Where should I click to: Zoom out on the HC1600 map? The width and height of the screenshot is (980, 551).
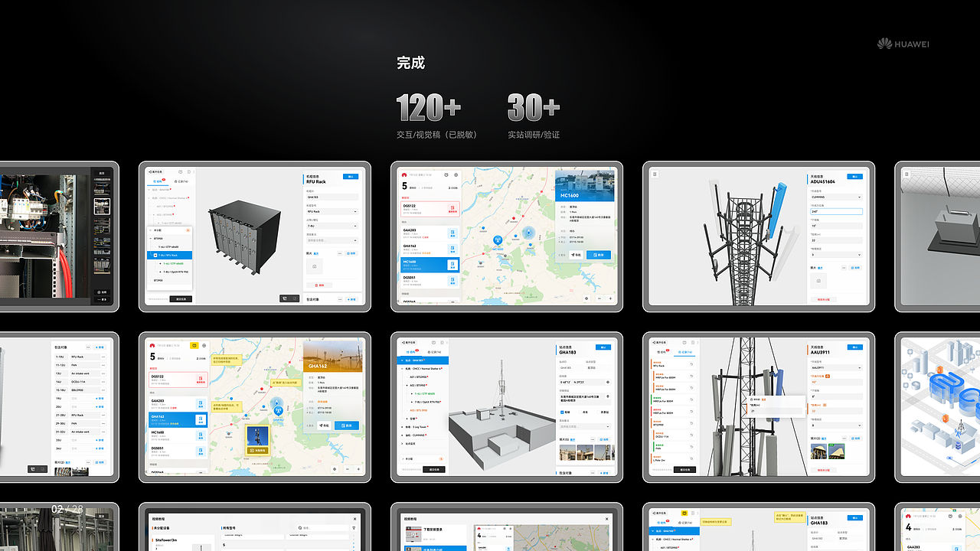pyautogui.click(x=599, y=298)
